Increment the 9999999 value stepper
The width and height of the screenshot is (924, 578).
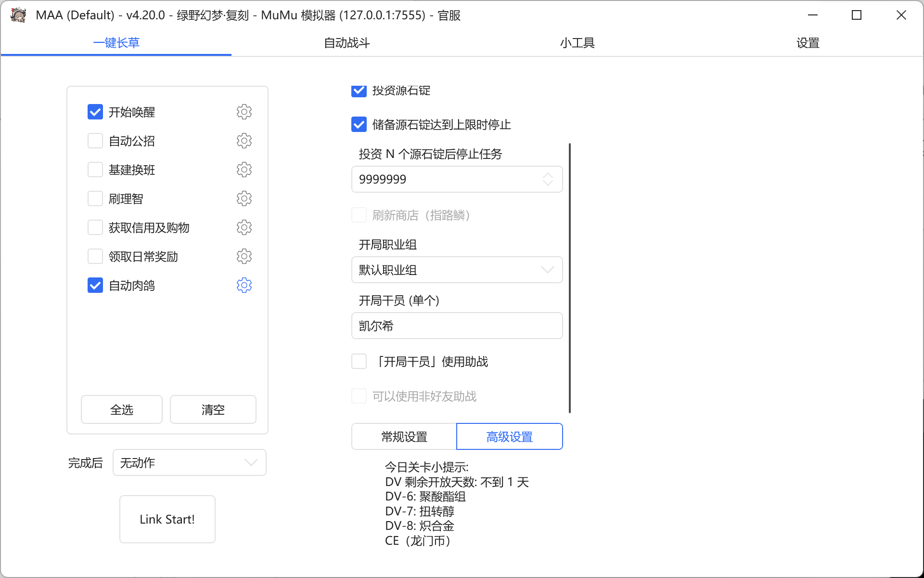tap(548, 176)
